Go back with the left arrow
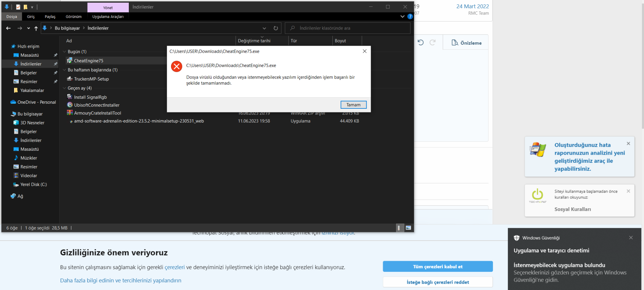 coord(8,28)
